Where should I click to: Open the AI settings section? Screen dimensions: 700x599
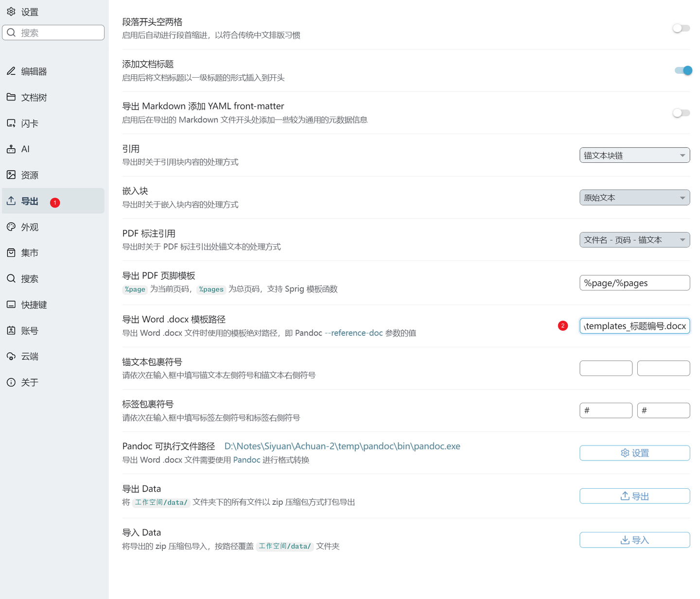(x=25, y=149)
